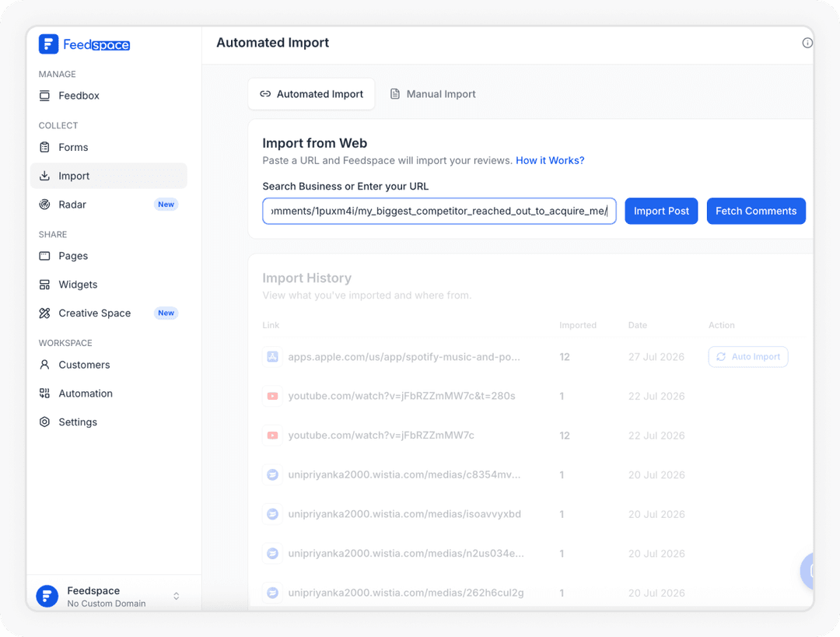This screenshot has width=840, height=637.
Task: Open the Radar section
Action: [109, 205]
